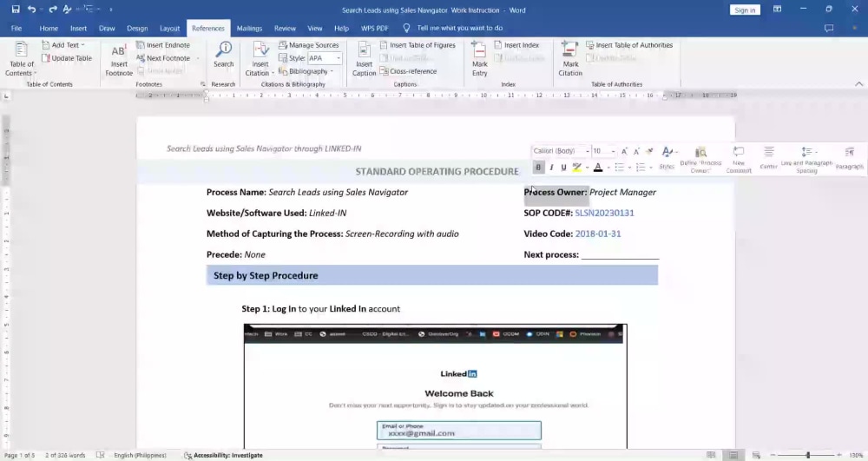Click the Insert Citation button

[260, 59]
